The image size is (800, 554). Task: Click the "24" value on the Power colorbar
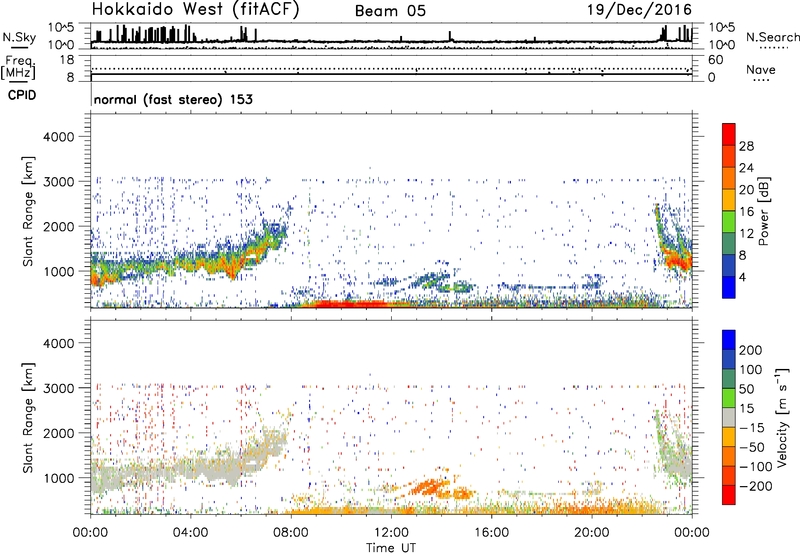click(x=746, y=168)
